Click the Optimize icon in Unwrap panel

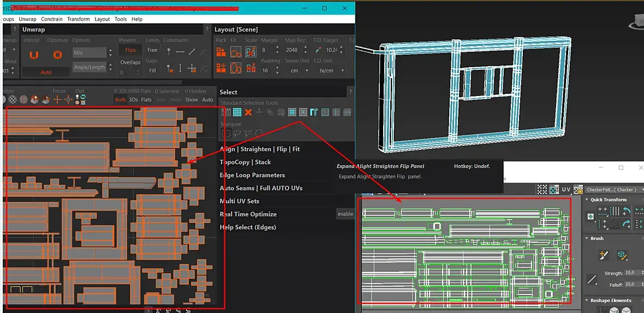point(57,55)
